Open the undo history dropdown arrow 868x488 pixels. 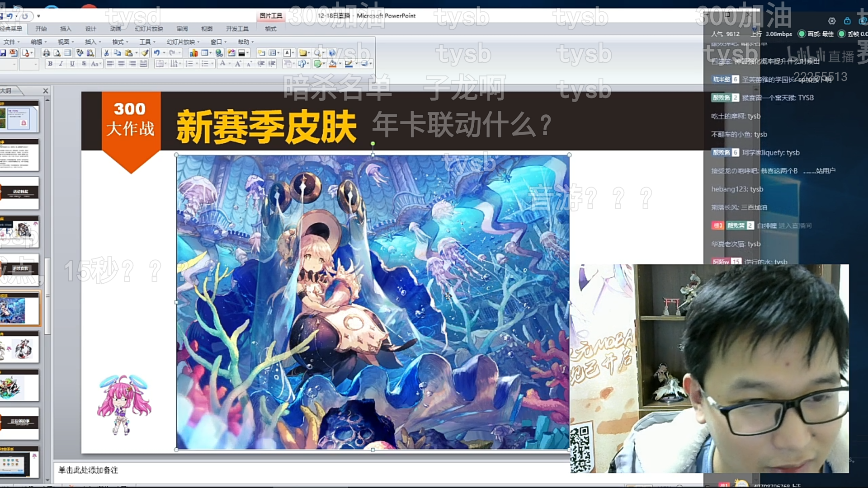(164, 53)
